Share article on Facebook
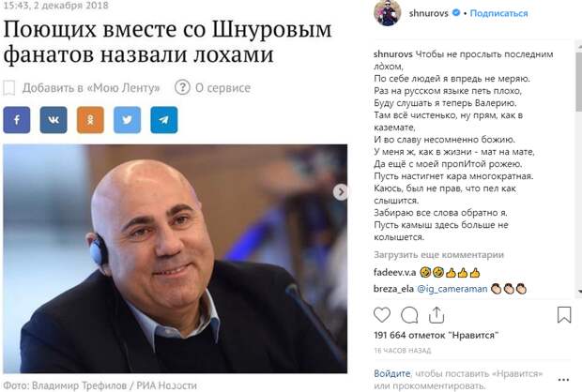582x392 pixels. click(x=17, y=120)
